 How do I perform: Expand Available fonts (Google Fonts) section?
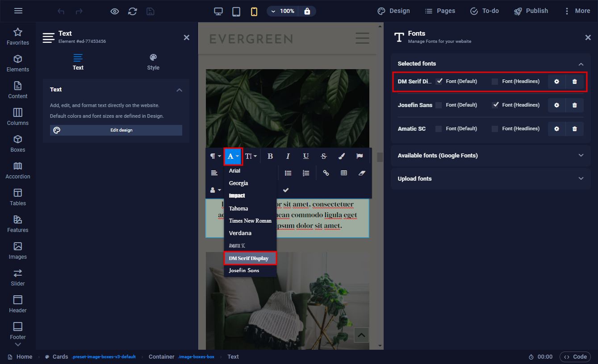(490, 155)
